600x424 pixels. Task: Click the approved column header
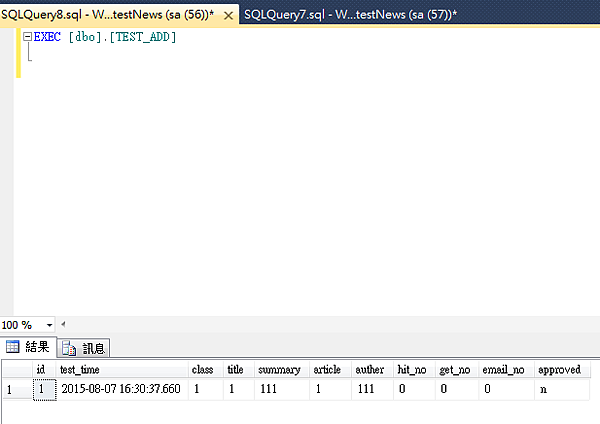pos(562,370)
